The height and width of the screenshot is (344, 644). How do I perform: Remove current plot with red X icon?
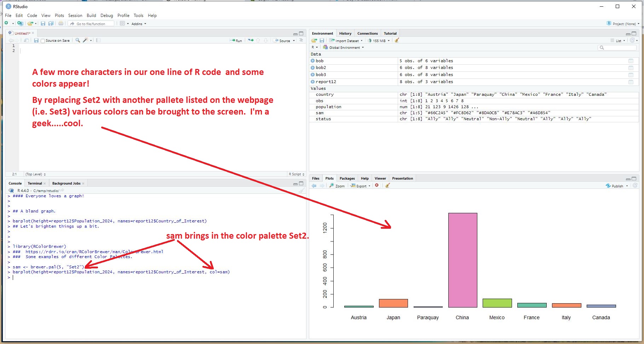coord(377,186)
